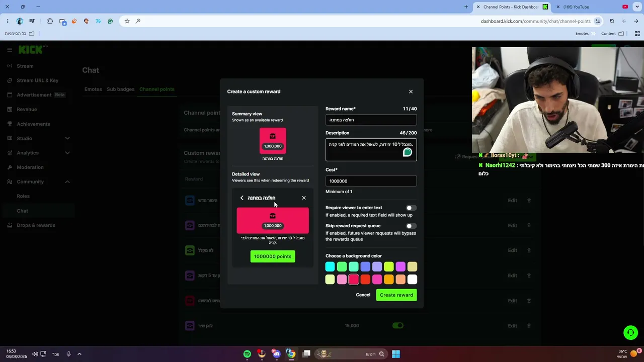Choose the light pink background color

click(342, 280)
